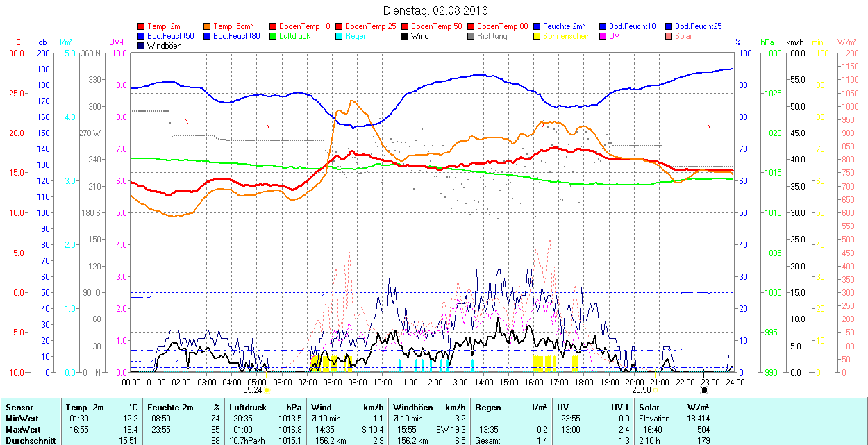Click the sunrise sun icon beside 05:24
This screenshot has height=445, width=868.
coord(267,390)
